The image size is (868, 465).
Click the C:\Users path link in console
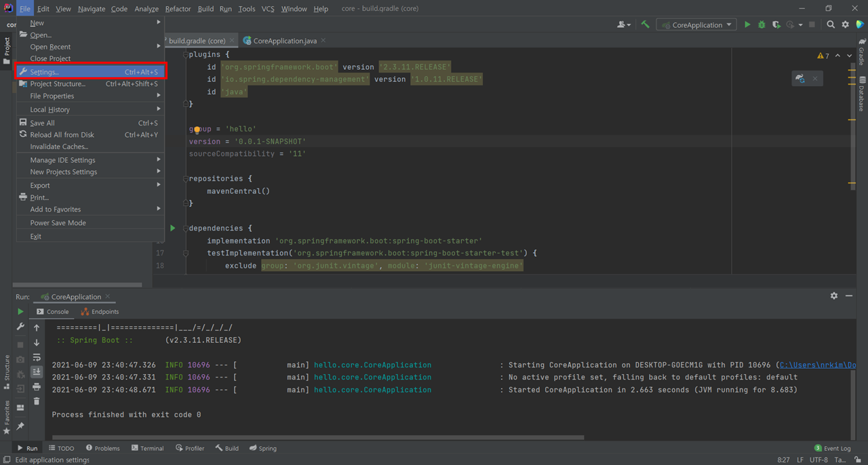click(x=818, y=365)
